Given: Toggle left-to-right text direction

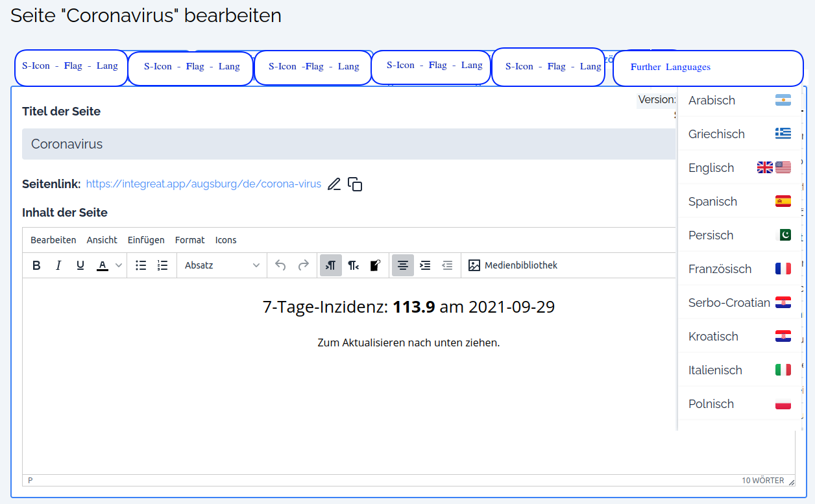Looking at the screenshot, I should (330, 265).
